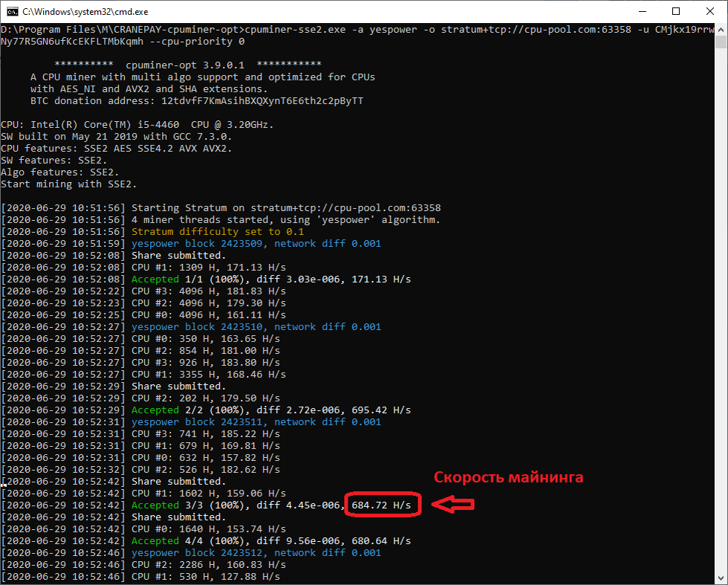Click the scrollbar down arrow
Viewport: 728px width, 585px height.
[721, 578]
